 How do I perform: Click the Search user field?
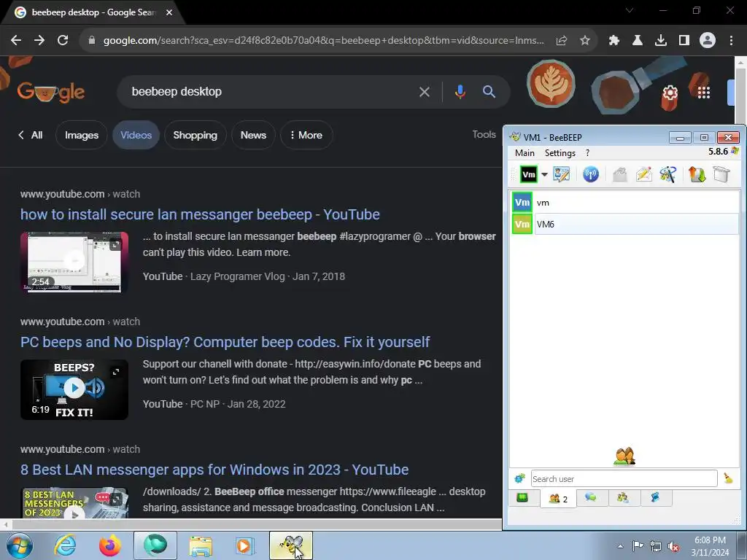(x=624, y=478)
